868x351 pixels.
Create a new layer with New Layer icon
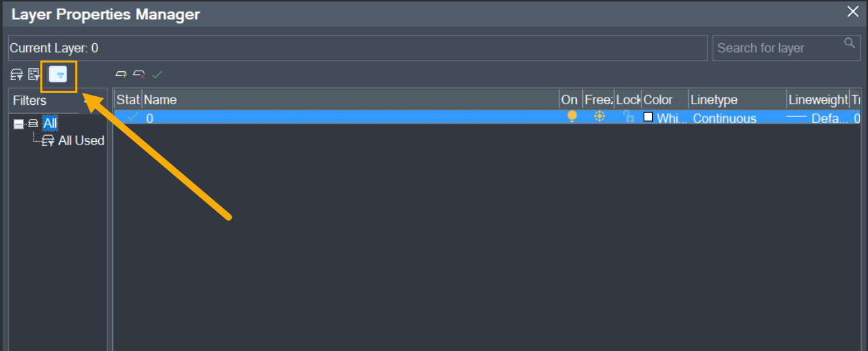(x=121, y=74)
